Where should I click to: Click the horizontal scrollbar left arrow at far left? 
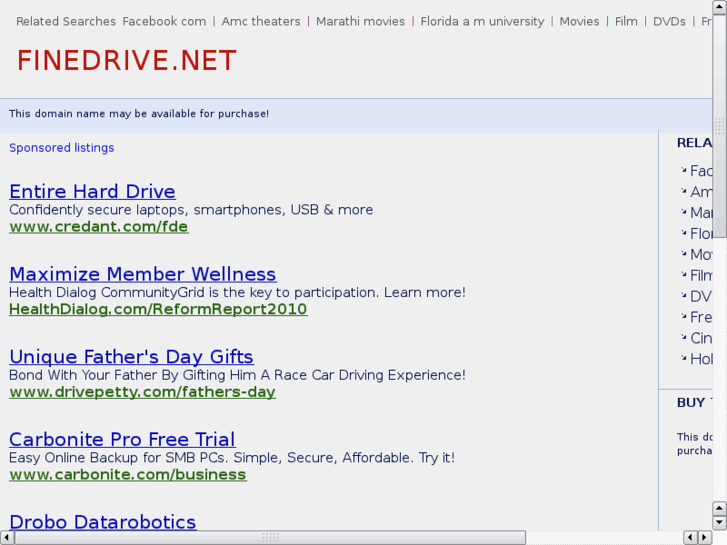(x=6, y=538)
